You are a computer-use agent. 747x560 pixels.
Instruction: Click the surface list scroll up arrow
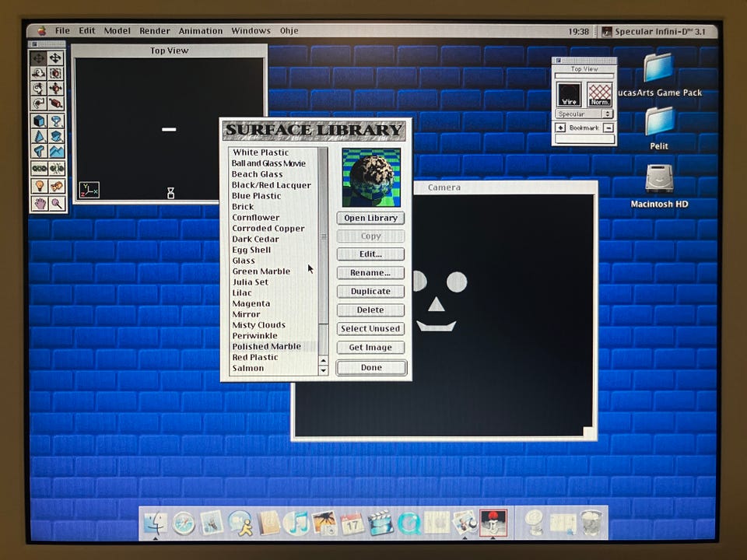(x=323, y=360)
